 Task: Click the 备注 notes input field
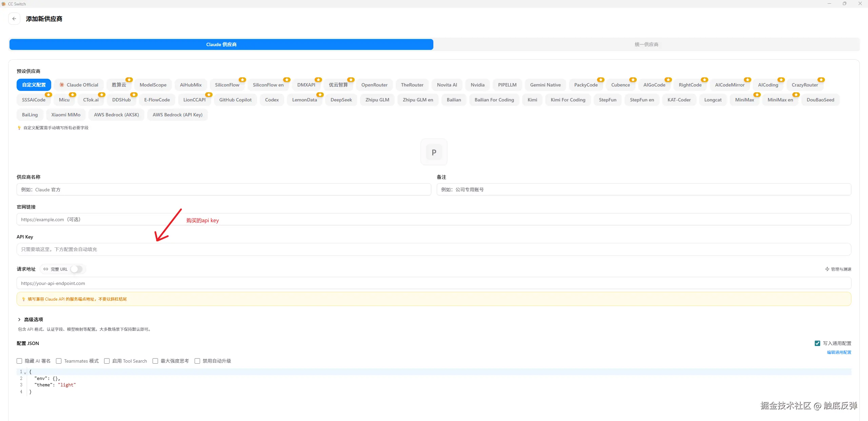(644, 189)
